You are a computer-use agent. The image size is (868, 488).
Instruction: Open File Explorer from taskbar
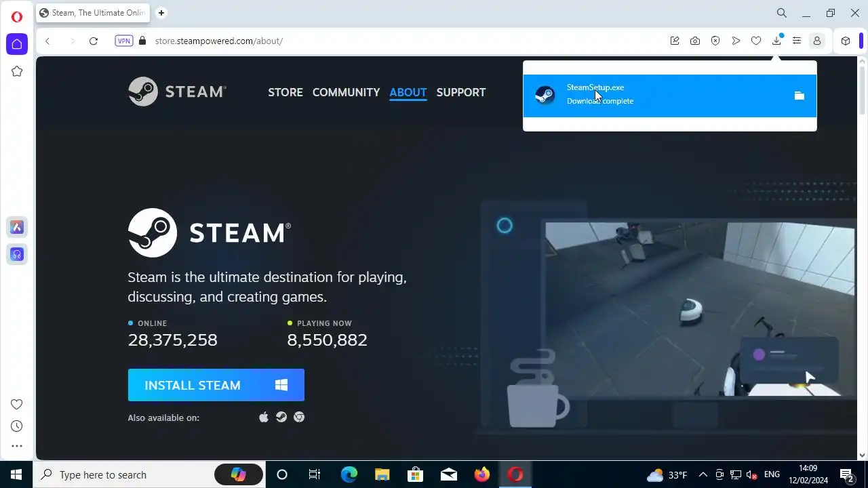(382, 474)
